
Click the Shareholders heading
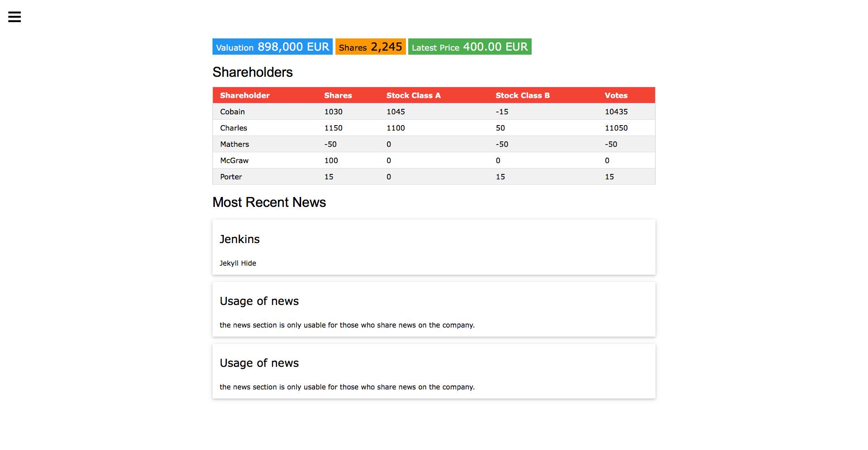click(x=253, y=72)
